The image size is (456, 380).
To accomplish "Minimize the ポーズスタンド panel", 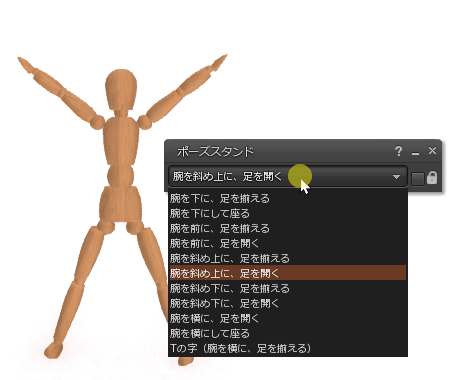I will click(415, 153).
